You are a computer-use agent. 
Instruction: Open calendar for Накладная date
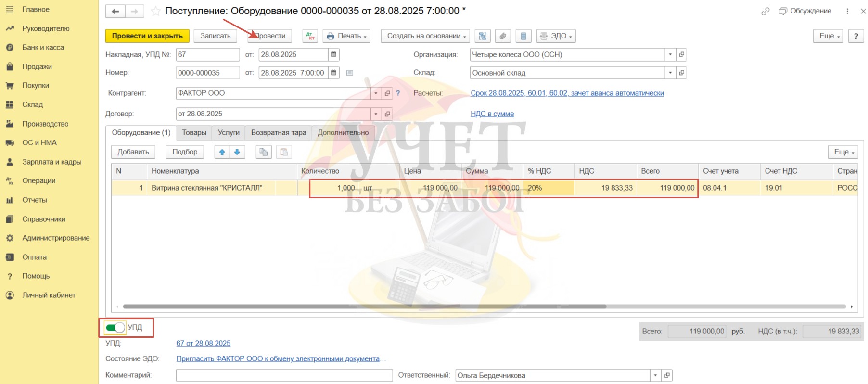333,54
